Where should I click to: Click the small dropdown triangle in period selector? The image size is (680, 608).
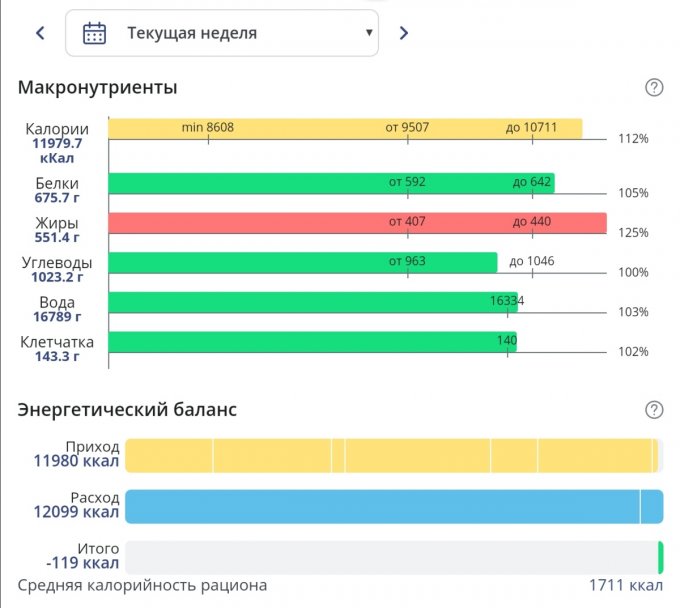368,33
